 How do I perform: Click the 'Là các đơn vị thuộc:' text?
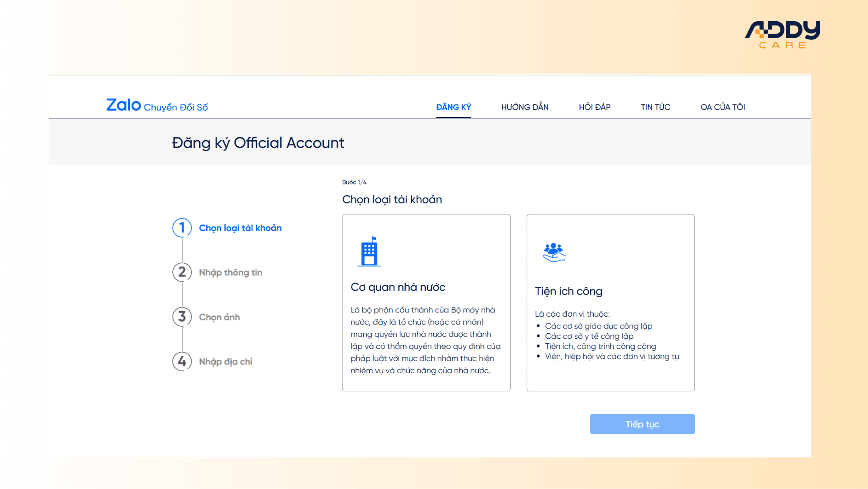click(572, 314)
